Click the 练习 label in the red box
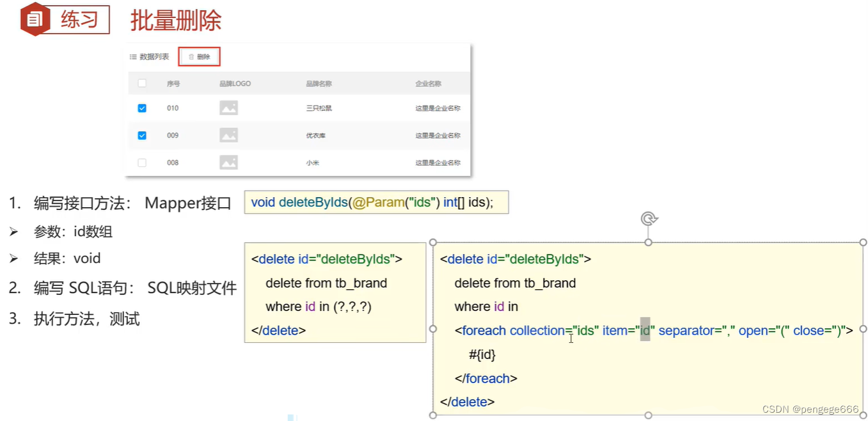Screen dimensions: 868x421 pyautogui.click(x=80, y=19)
